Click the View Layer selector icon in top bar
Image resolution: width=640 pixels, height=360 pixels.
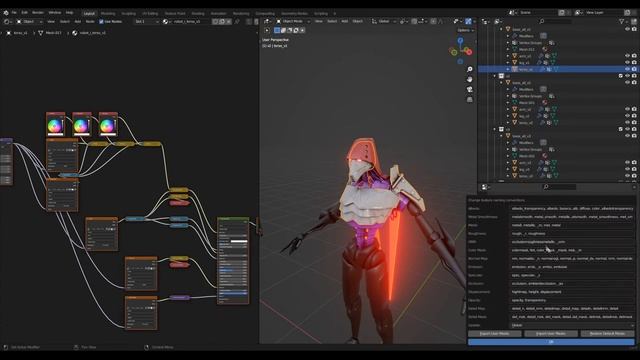point(578,13)
